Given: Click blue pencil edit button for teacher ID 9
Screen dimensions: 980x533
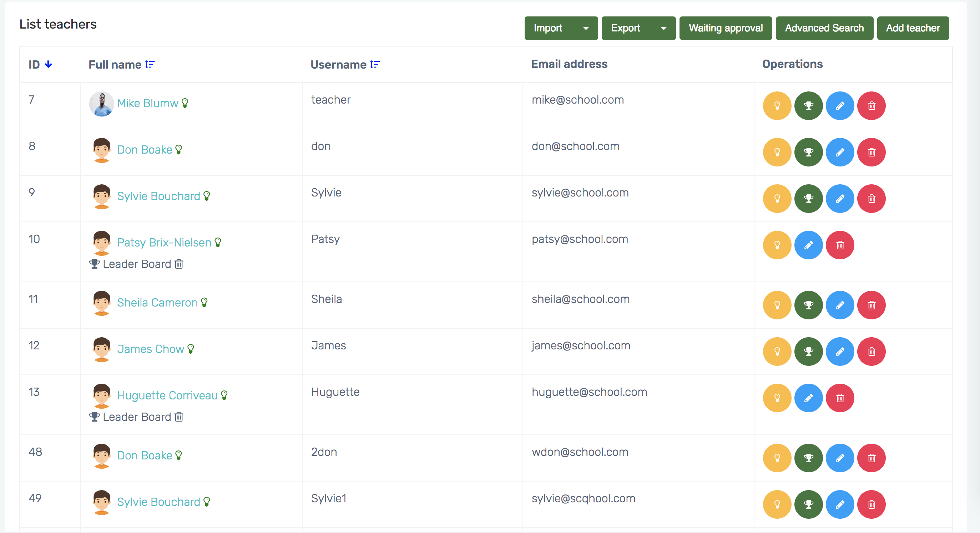Looking at the screenshot, I should pos(840,199).
